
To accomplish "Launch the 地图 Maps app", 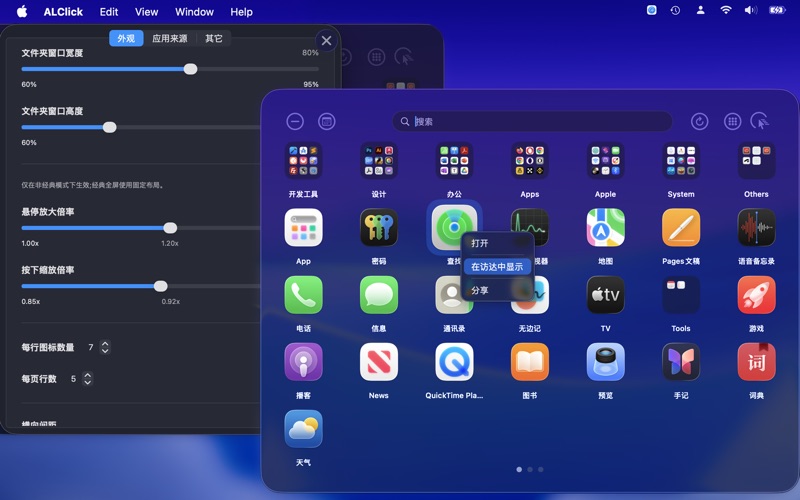I will click(x=605, y=228).
